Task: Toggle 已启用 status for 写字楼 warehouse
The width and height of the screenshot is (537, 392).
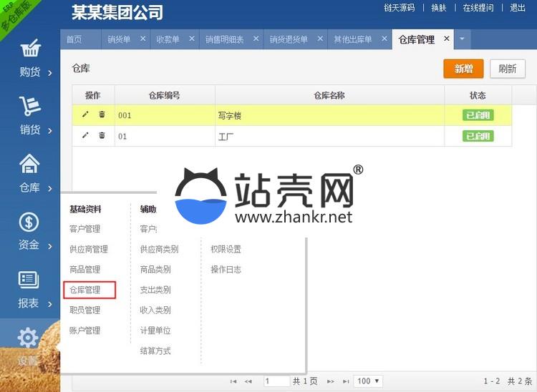Action: [478, 115]
